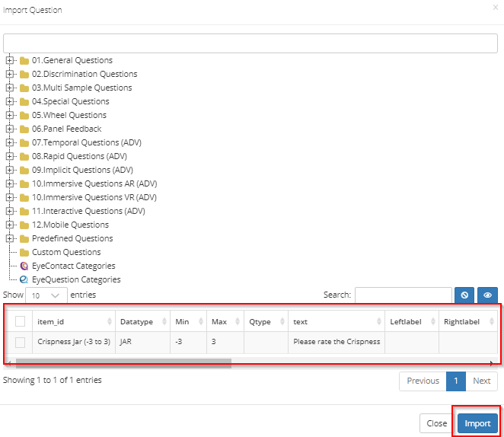Screen dimensions: 504x437
Task: Toggle the select-all checkbox in table header
Action: point(21,321)
